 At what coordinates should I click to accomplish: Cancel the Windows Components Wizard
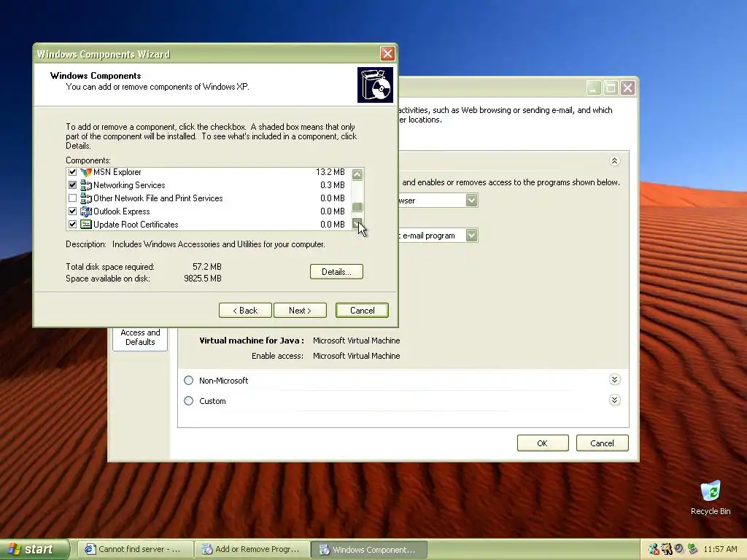(362, 311)
